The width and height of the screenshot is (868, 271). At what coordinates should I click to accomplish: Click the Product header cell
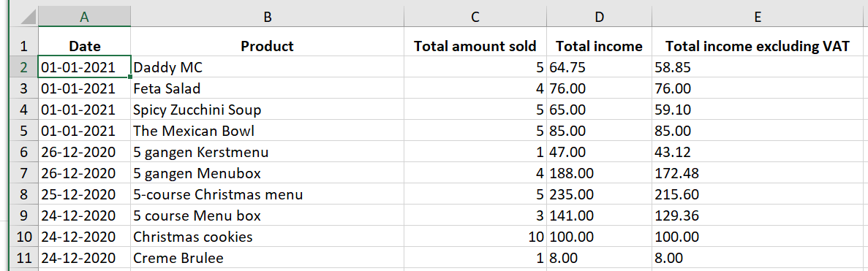(x=268, y=46)
